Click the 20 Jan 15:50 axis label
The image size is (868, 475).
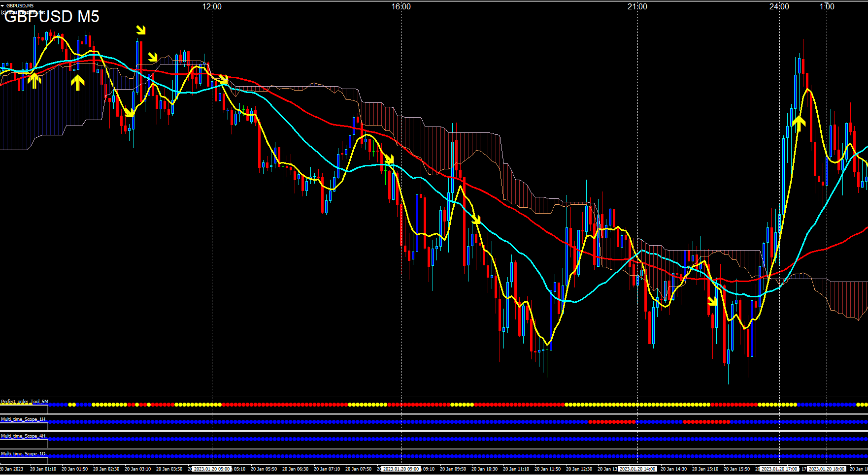737,469
